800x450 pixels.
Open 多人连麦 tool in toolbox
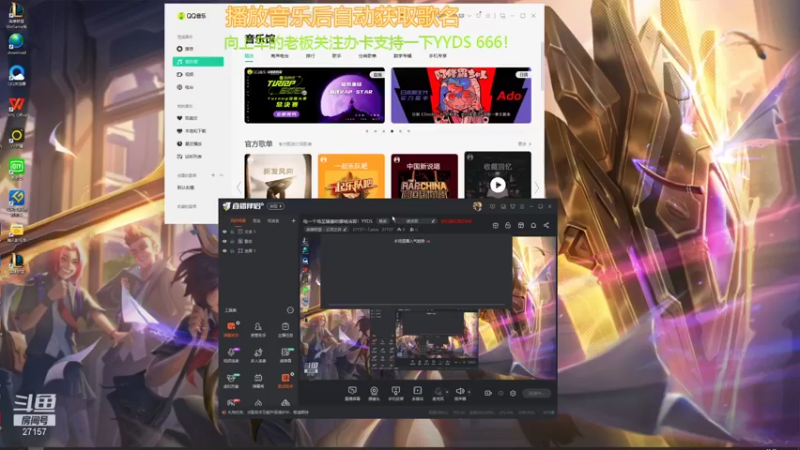(x=258, y=355)
